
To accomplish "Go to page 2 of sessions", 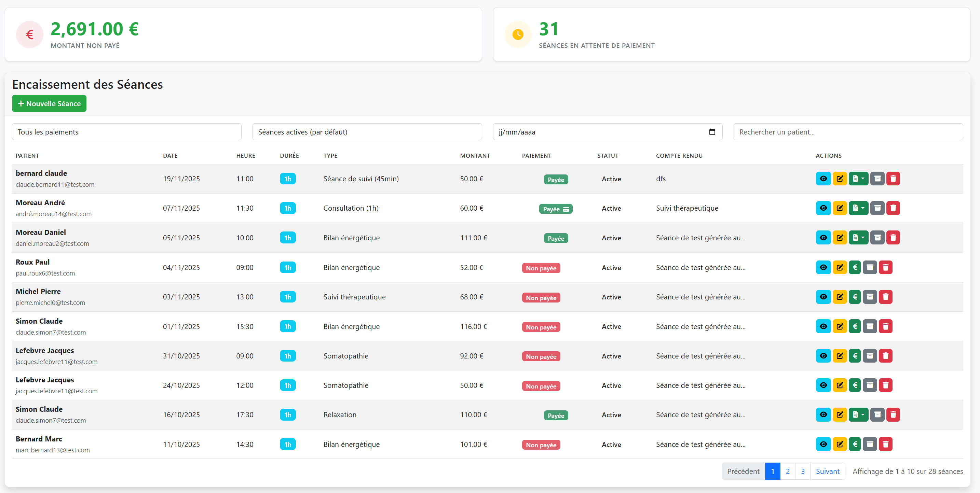I will [788, 471].
